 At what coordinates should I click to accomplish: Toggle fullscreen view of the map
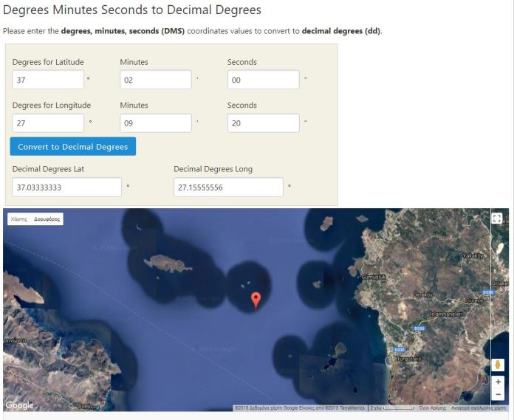click(496, 219)
